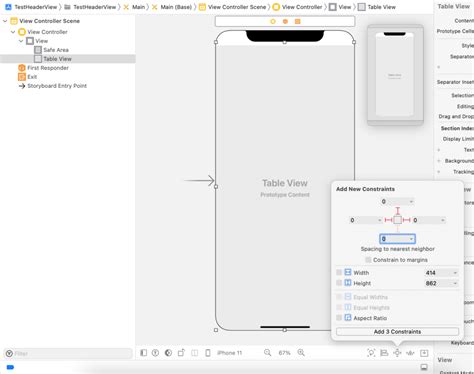Click the faded layout icon next to orientation
The width and height of the screenshot is (474, 374).
pos(195,353)
